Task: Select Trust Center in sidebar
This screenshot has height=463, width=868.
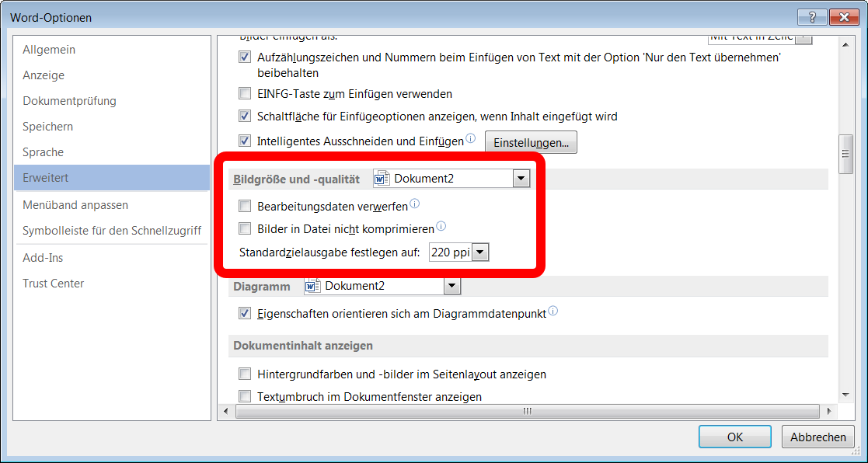Action: click(53, 284)
